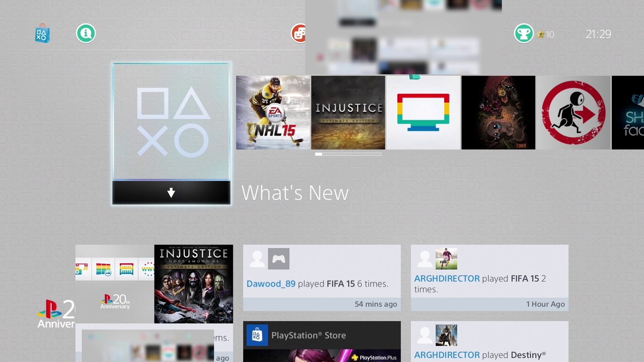Click the avatar silhouette in ARGHDIRECTOR's Destiny post
Image resolution: width=644 pixels, height=362 pixels.
425,335
